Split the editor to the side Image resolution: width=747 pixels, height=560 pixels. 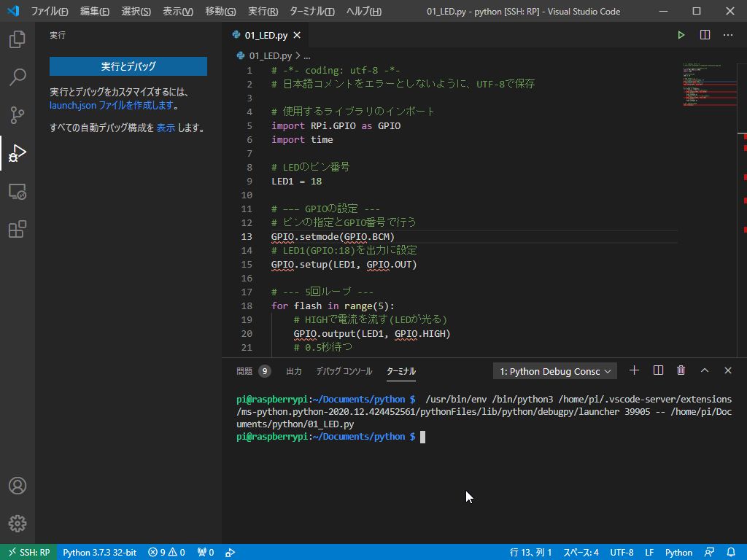point(703,34)
